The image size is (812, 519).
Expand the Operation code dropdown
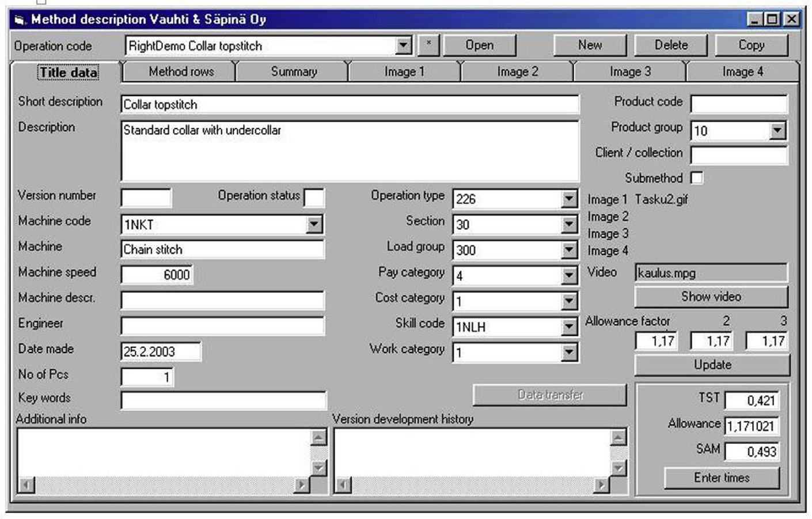404,46
